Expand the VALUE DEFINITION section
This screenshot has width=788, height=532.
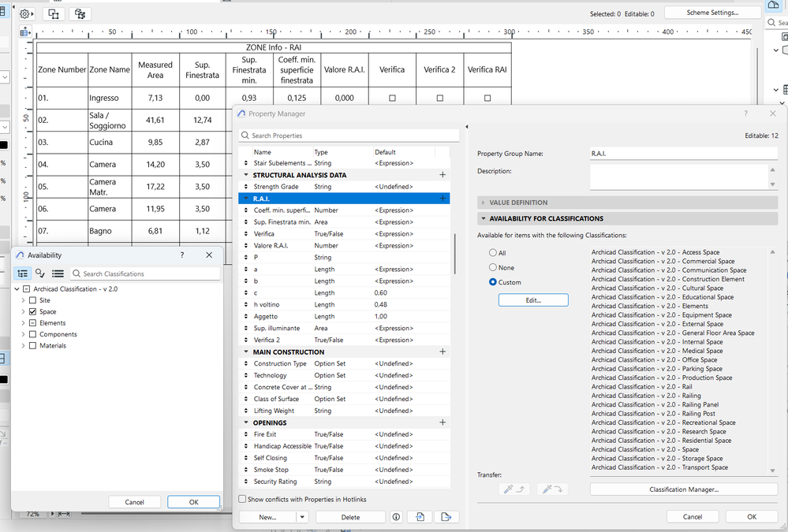(483, 202)
